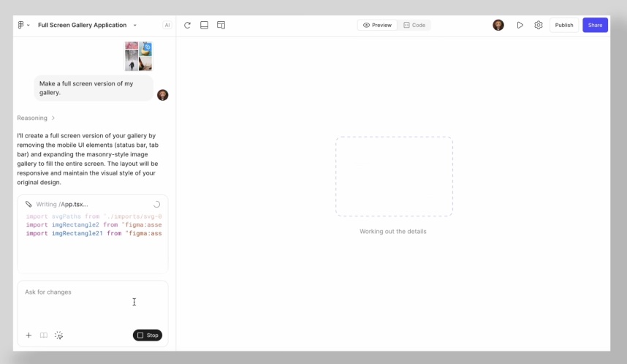Activate the point-and-edit cursor sparkle icon
Image resolution: width=627 pixels, height=364 pixels.
tap(58, 335)
